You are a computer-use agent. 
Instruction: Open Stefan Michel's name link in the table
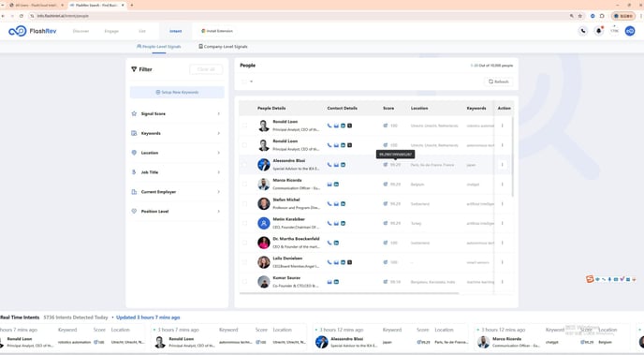pos(286,200)
